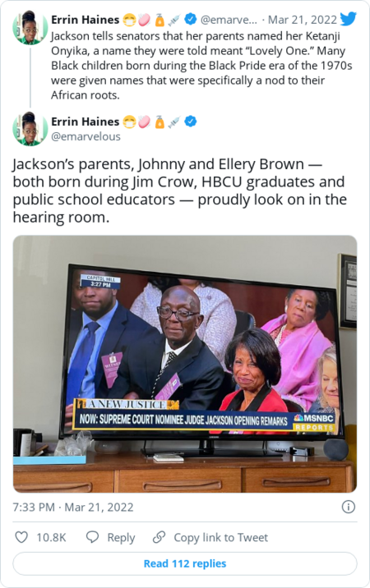Click the verified badge in quoted tweet header
The width and height of the screenshot is (370, 588).
pos(191,19)
